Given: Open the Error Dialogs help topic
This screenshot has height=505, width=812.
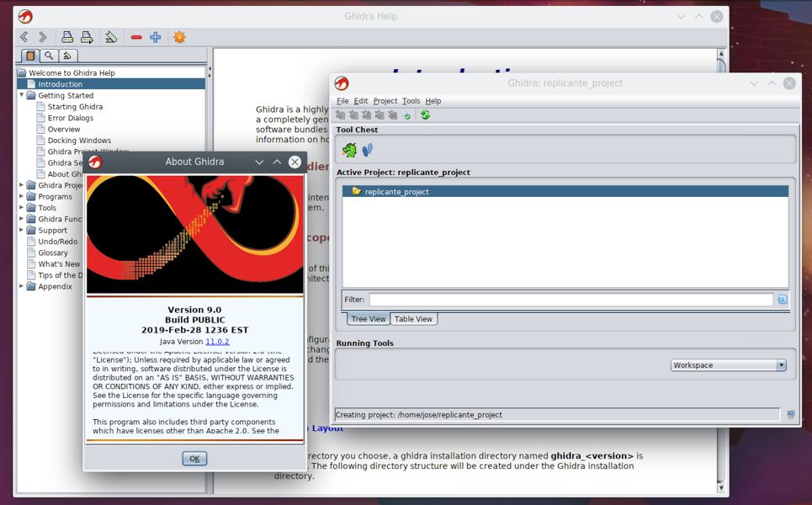Looking at the screenshot, I should [x=71, y=118].
